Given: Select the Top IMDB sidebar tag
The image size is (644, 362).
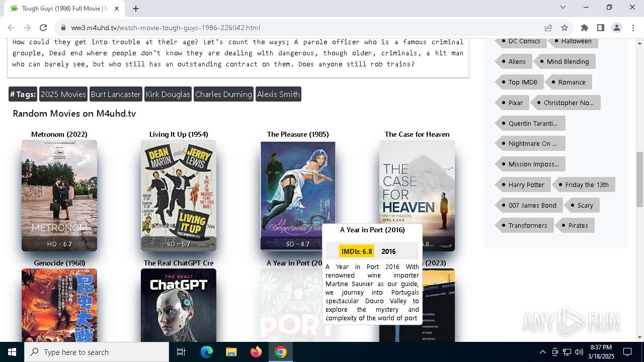Looking at the screenshot, I should 519,82.
